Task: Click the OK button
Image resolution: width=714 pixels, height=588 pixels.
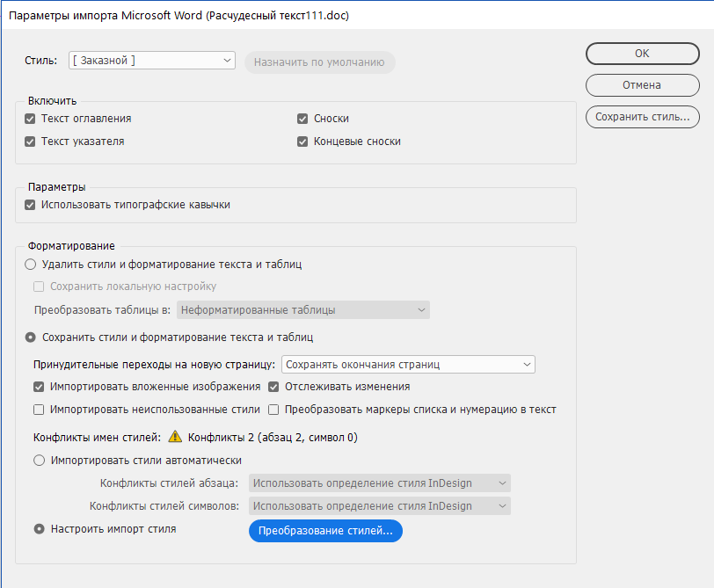Action: [x=642, y=54]
